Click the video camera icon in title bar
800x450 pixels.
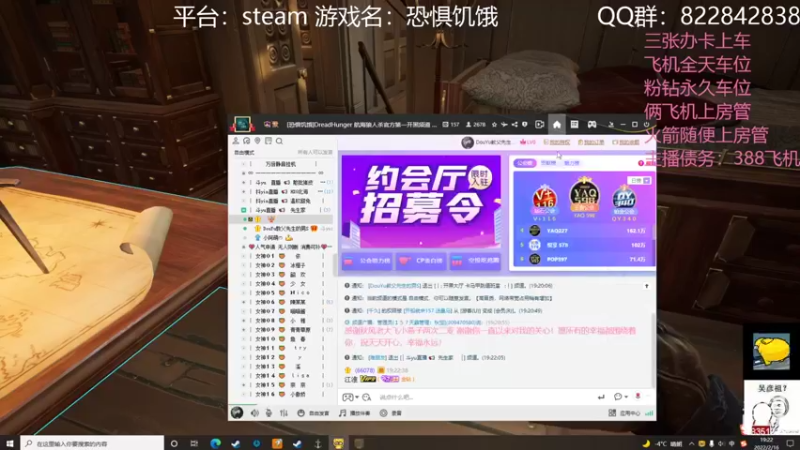(539, 124)
